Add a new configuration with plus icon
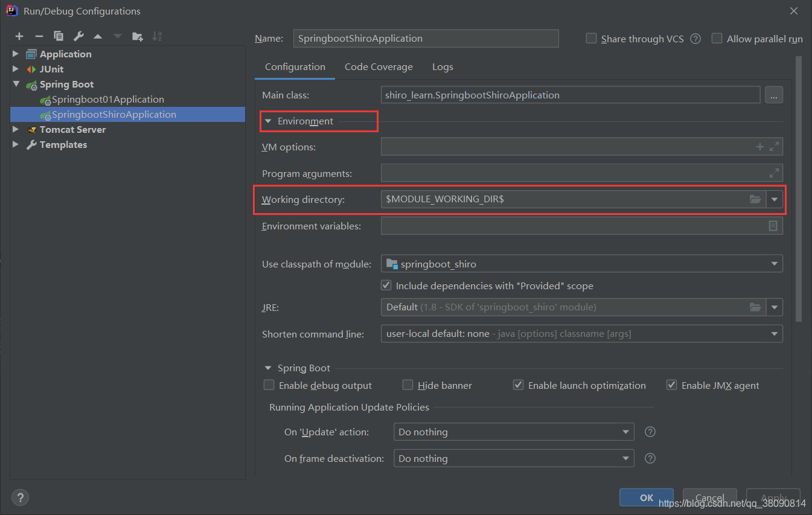The height and width of the screenshot is (515, 812). point(19,37)
